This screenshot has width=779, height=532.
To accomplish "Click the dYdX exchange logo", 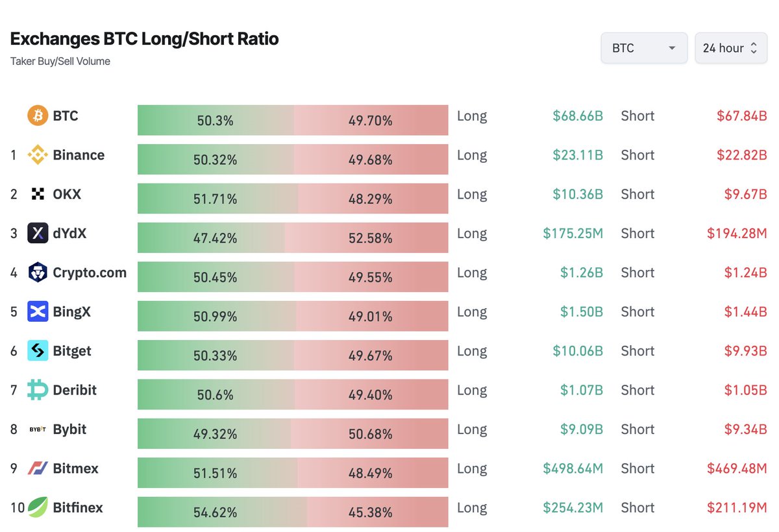I will click(x=38, y=233).
